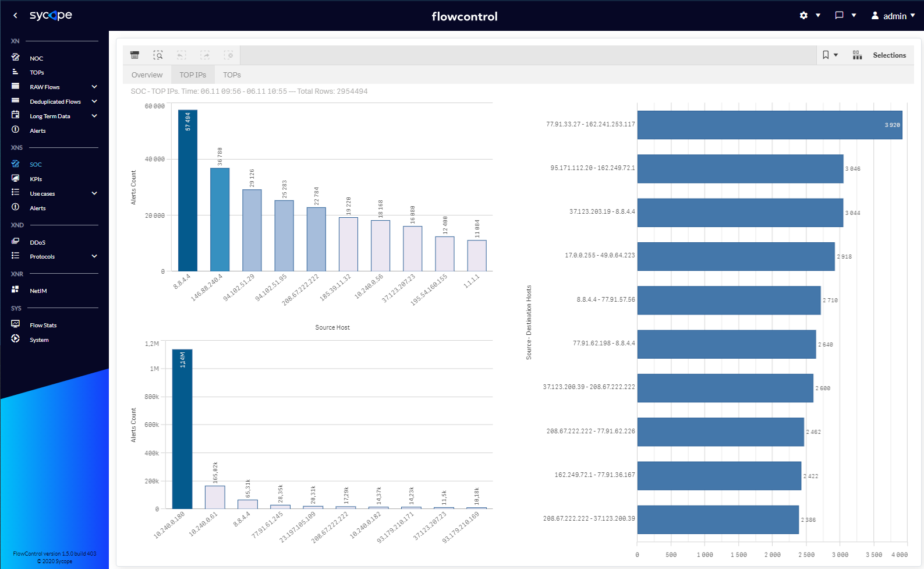The height and width of the screenshot is (569, 924).
Task: Click the 162.249.72.1 - 77.91.36.167 label
Action: coord(594,475)
